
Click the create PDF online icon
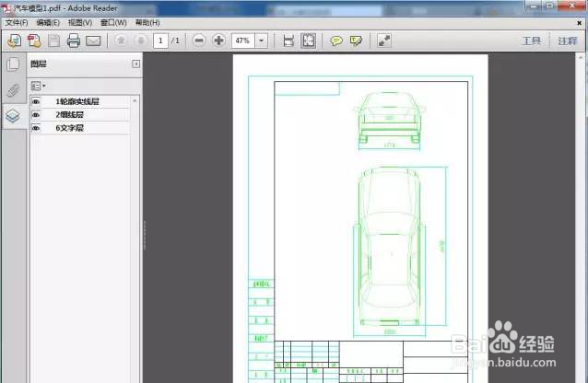[x=14, y=41]
